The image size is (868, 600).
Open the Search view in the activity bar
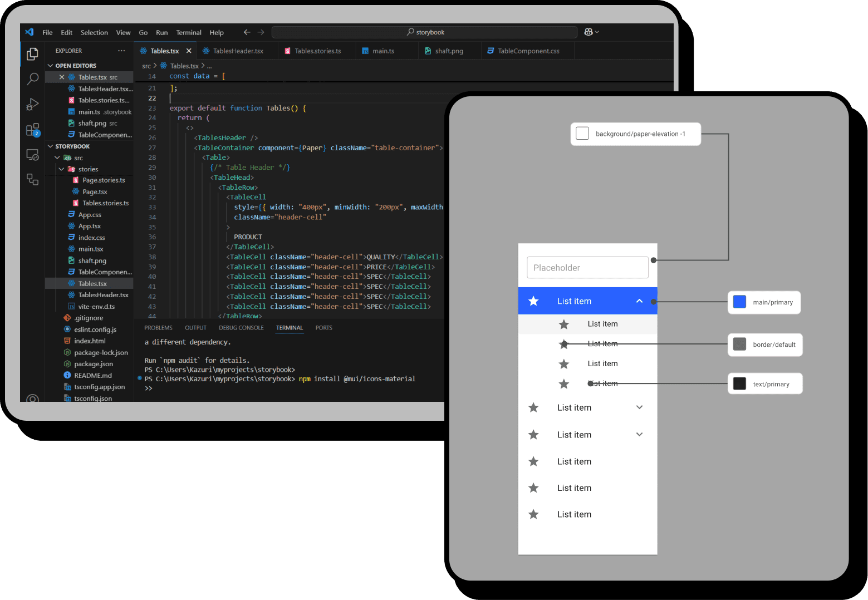tap(33, 78)
